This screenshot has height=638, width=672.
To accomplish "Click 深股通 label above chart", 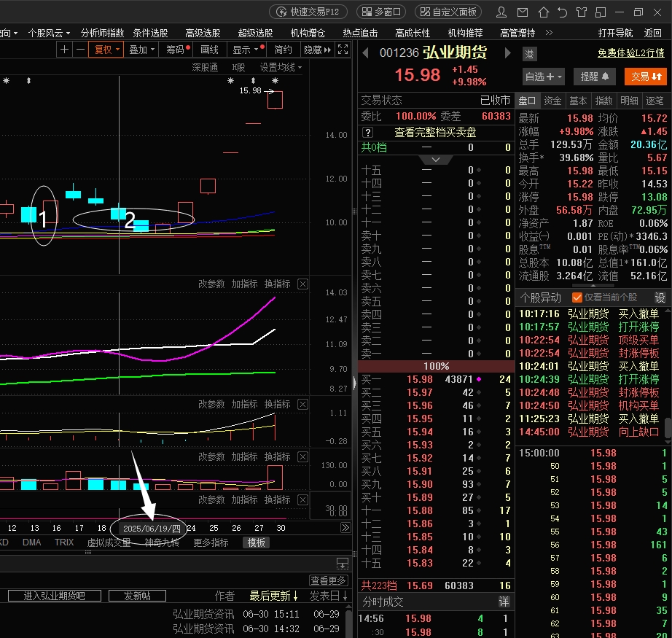I will (x=205, y=68).
